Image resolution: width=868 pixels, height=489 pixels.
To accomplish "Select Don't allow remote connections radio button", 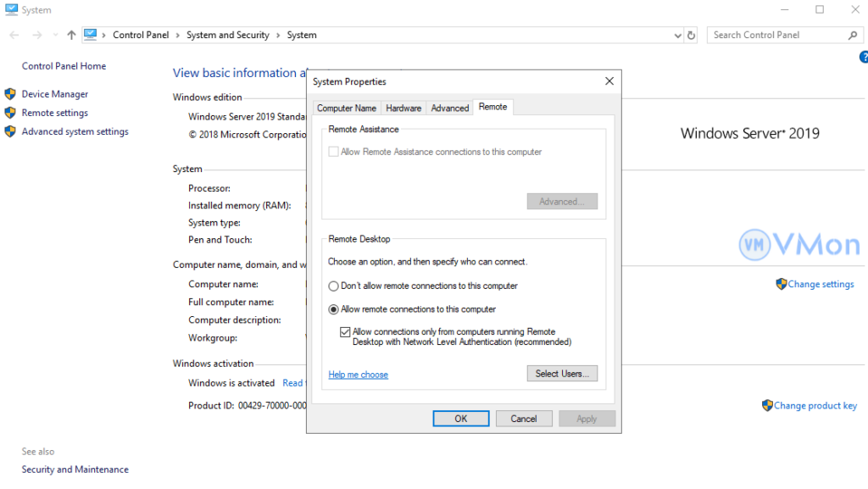I will click(x=334, y=286).
